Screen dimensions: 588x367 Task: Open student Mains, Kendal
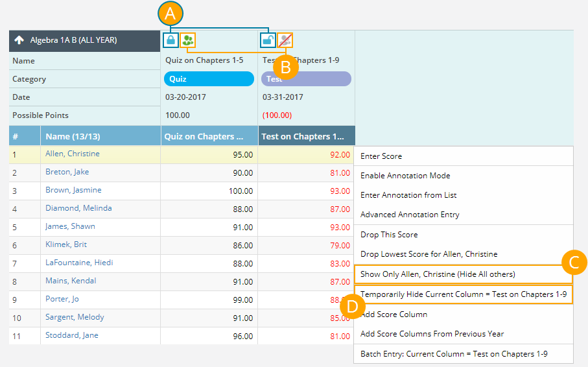[71, 281]
